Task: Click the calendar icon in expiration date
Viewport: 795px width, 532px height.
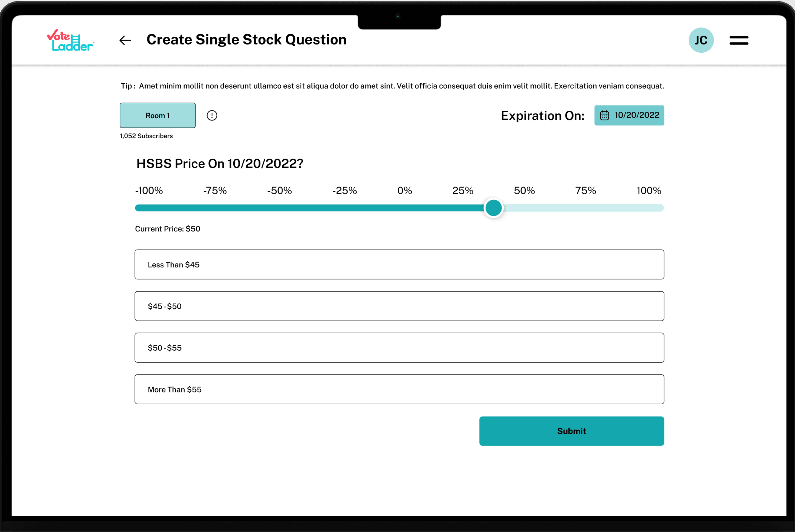Action: click(x=604, y=116)
